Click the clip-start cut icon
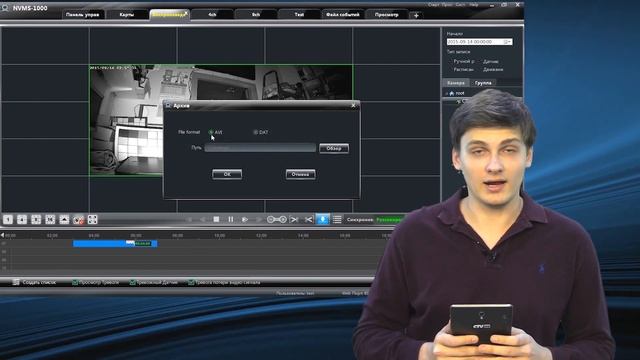The image size is (640, 360). (294, 220)
